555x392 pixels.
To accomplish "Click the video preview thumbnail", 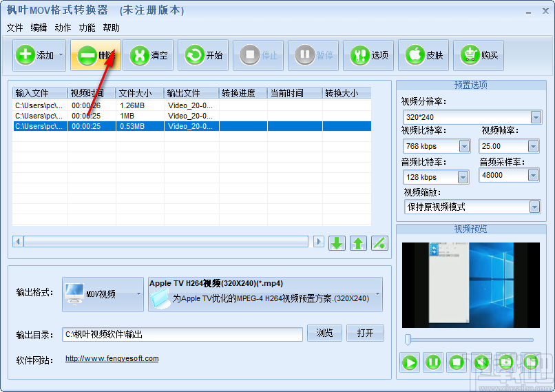I will [x=471, y=285].
